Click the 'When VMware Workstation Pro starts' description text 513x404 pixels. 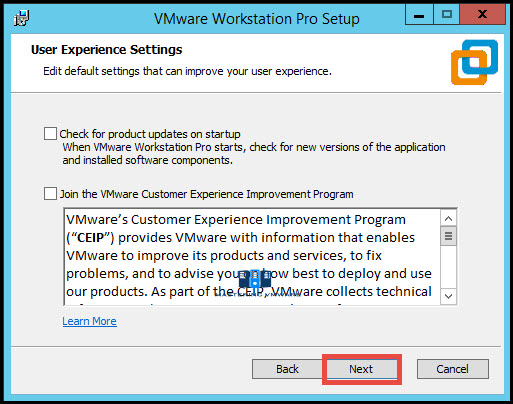point(254,154)
